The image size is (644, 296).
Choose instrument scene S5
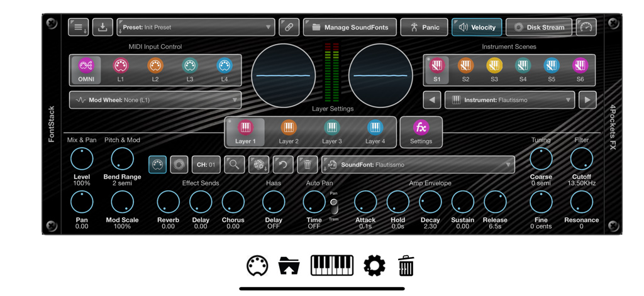click(551, 70)
